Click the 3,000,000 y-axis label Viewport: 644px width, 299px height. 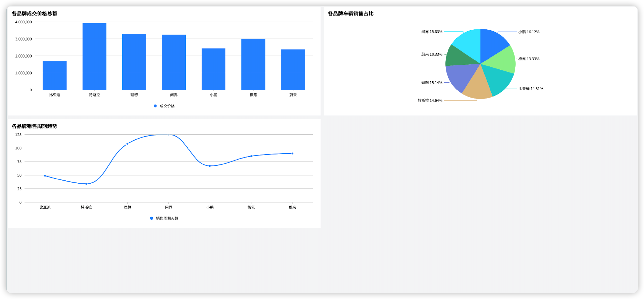tap(24, 39)
